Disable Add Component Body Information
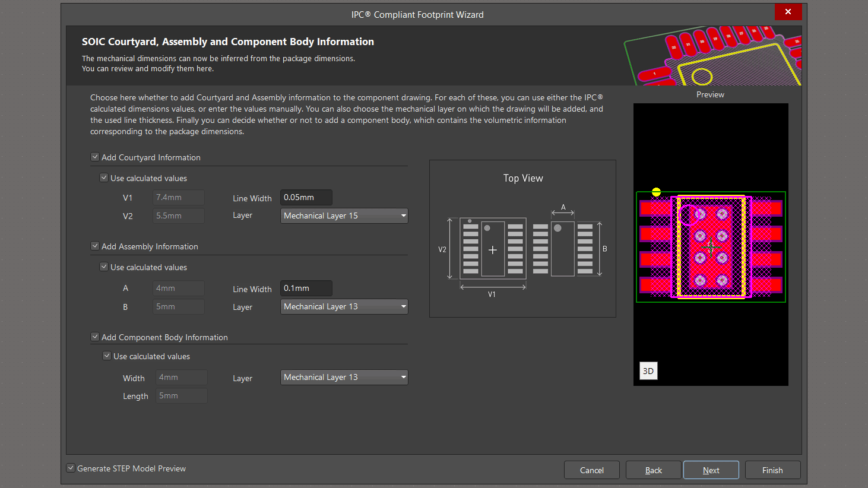868x488 pixels. 95,337
